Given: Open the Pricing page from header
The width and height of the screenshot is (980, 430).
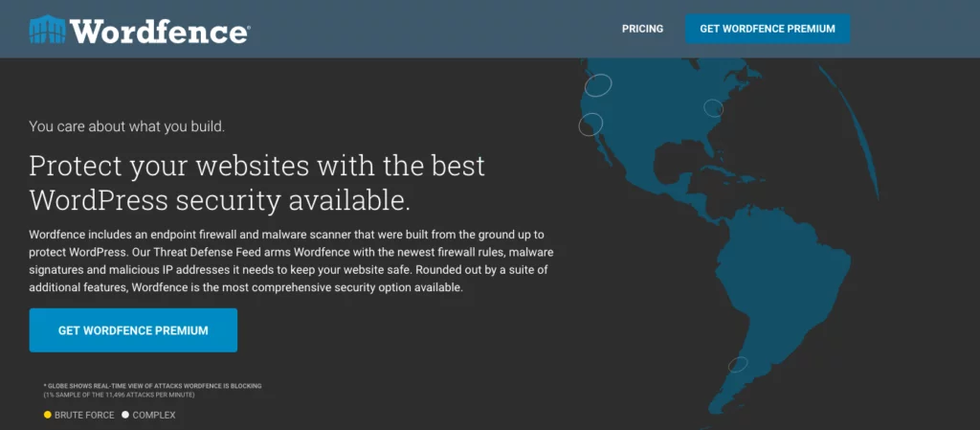Looking at the screenshot, I should click(642, 29).
